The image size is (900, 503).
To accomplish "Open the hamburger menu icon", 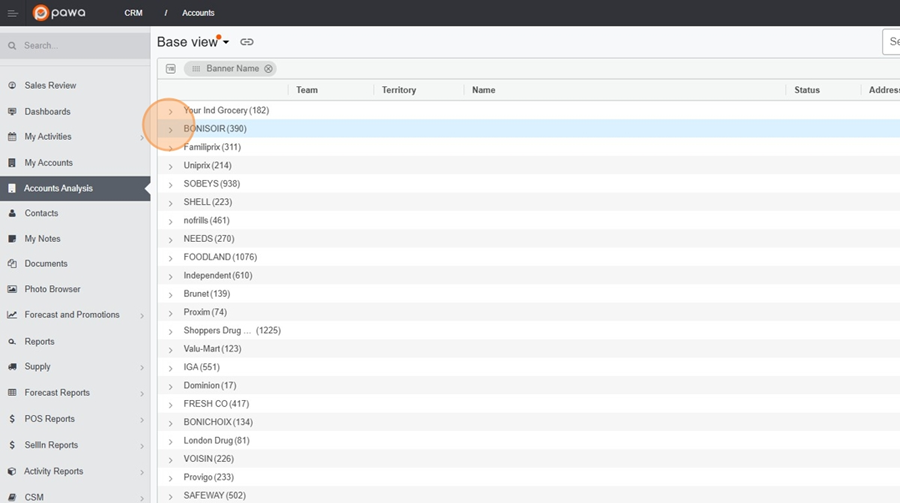I will [12, 13].
